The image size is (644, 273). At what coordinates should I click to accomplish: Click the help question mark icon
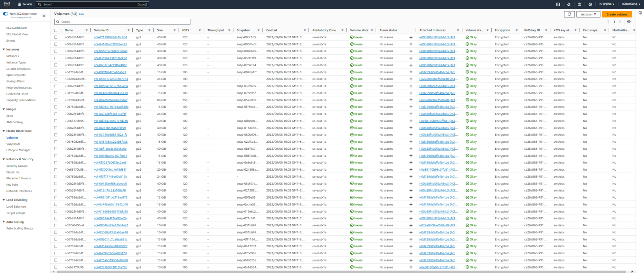coord(579,4)
